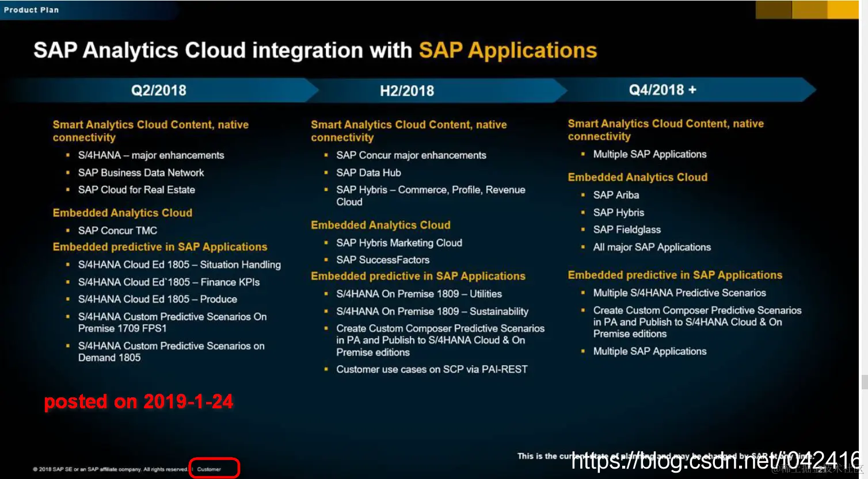This screenshot has height=479, width=868.
Task: Select 'S/4HANA Cloud Ed 1805 – Situation Handling'
Action: coord(179,265)
